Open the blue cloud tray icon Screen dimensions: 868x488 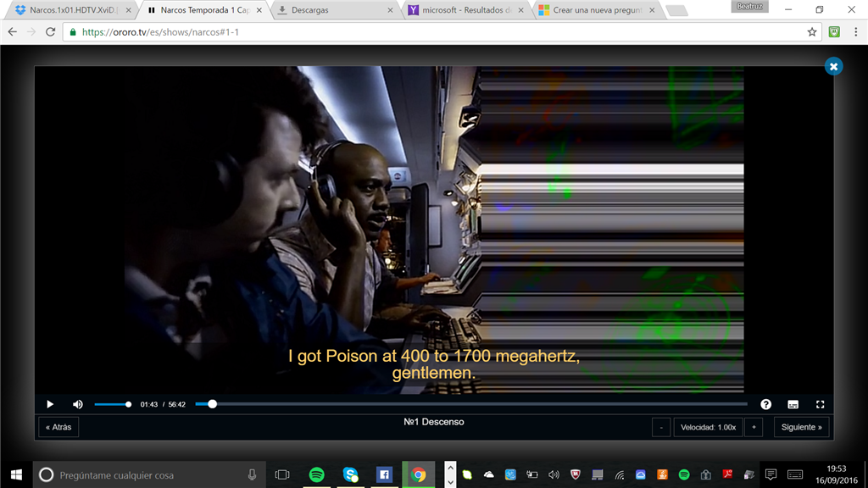coord(641,474)
